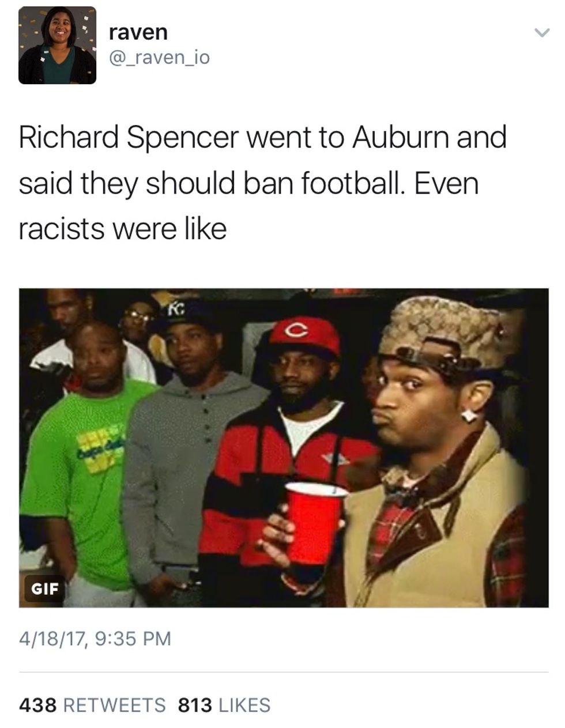Click the "racists were like" text line

(123, 229)
